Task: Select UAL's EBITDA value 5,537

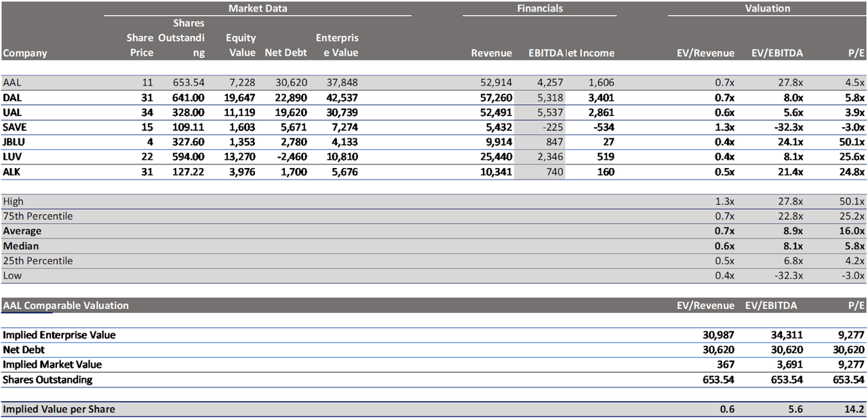Action: (549, 112)
